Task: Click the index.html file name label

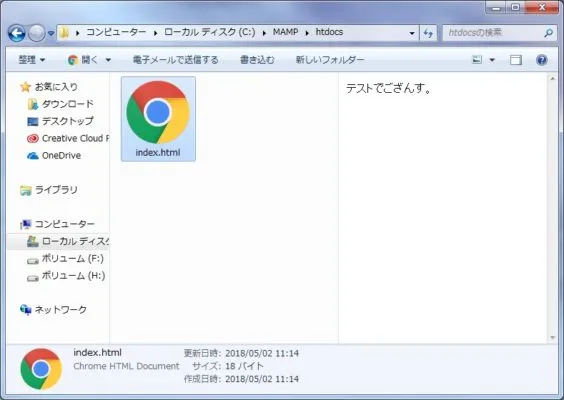Action: point(158,153)
